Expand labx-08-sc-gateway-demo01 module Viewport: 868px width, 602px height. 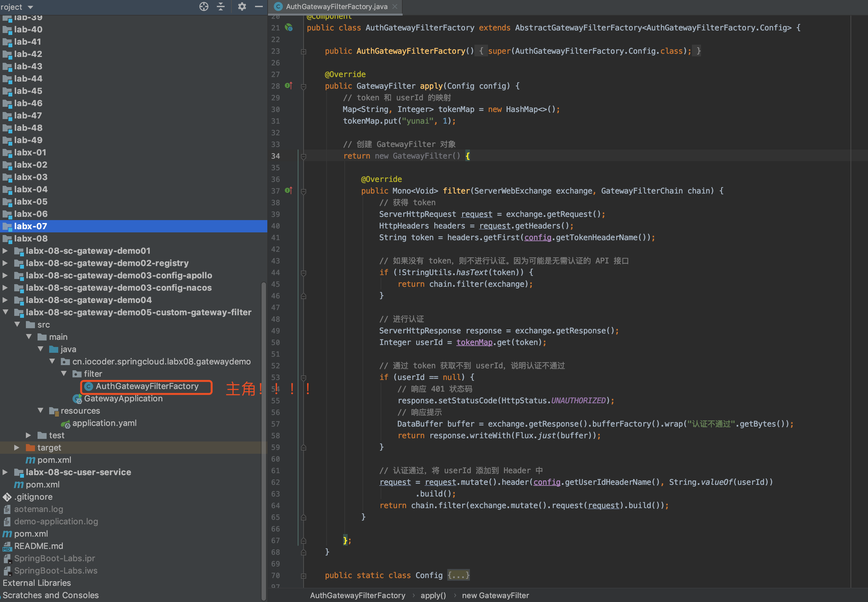coord(5,251)
